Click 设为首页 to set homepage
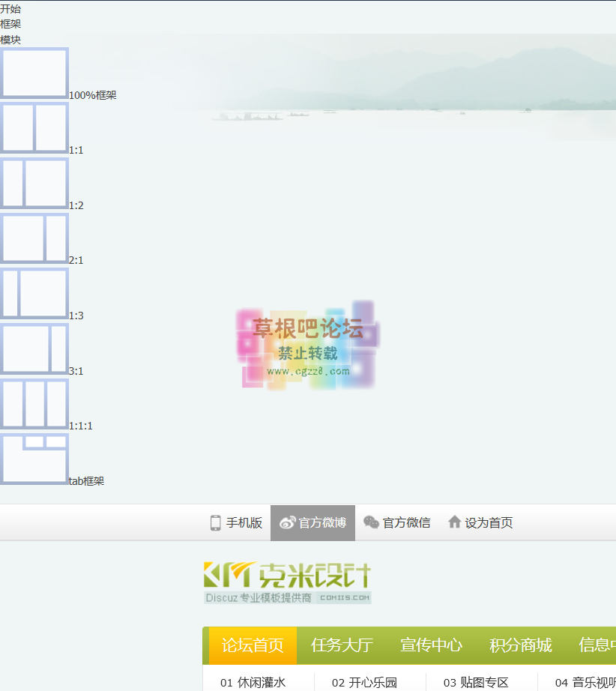 point(480,523)
